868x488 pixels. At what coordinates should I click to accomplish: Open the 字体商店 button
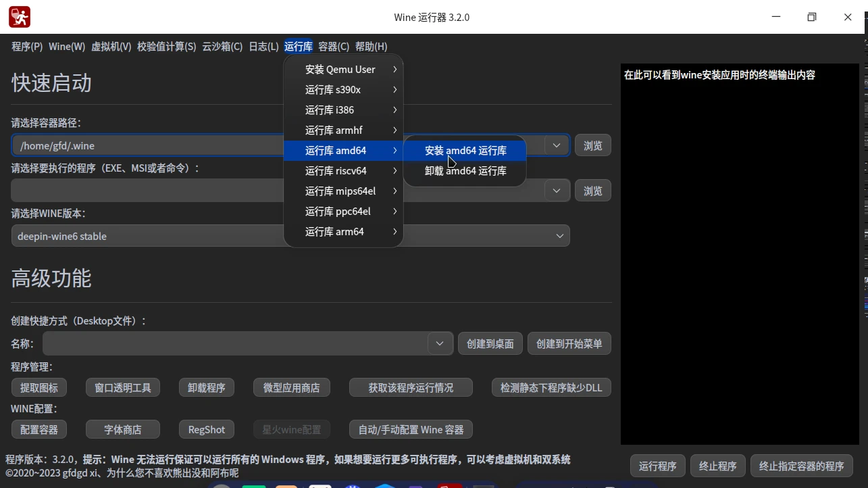(123, 429)
